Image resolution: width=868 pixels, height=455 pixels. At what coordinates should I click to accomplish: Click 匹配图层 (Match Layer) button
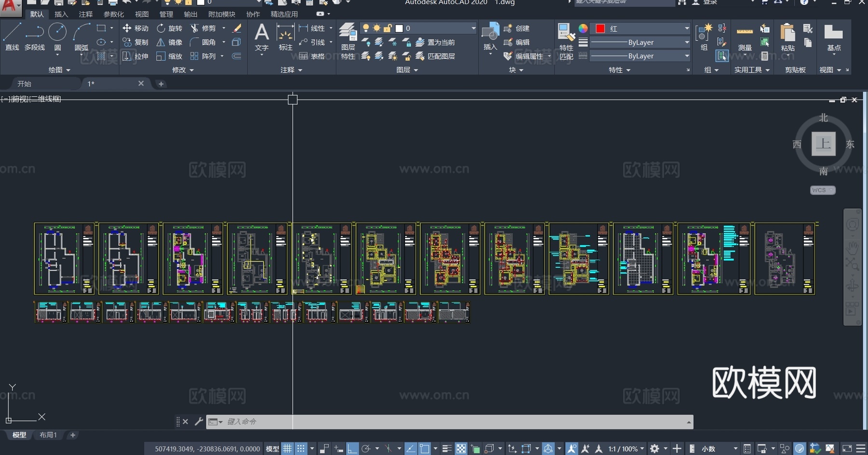435,56
